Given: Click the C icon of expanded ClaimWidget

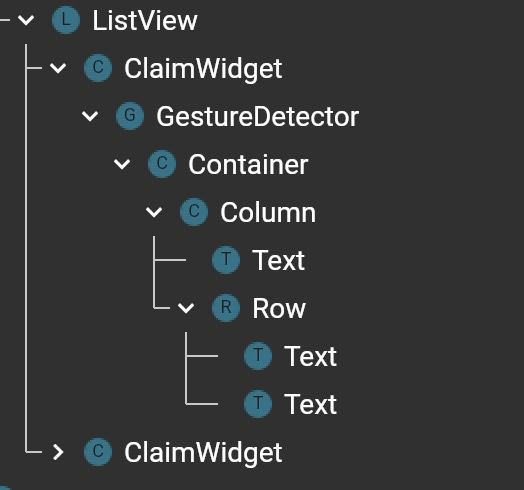Looking at the screenshot, I should 98,68.
